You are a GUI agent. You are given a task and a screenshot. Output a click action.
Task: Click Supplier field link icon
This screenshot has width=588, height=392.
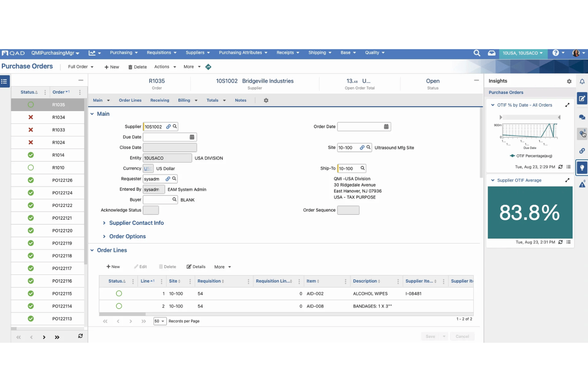point(168,126)
